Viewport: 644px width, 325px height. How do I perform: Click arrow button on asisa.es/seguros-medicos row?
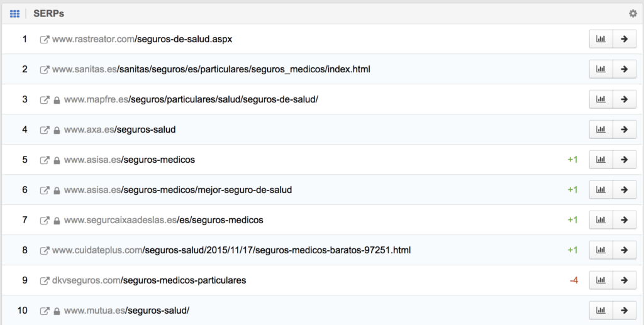[x=624, y=160]
